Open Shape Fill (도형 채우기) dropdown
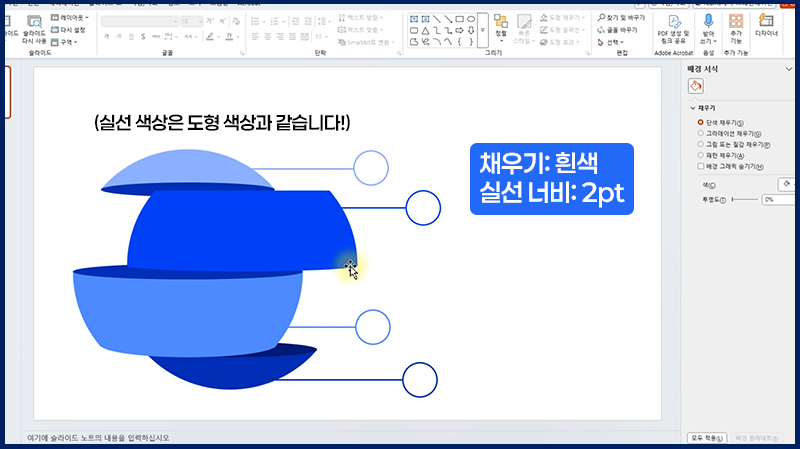 [562, 18]
